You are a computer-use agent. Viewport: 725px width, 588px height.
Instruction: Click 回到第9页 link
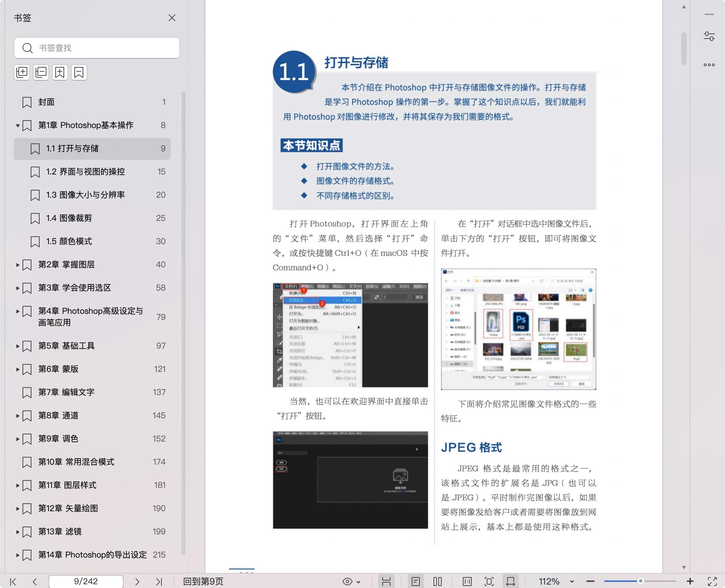click(x=203, y=582)
